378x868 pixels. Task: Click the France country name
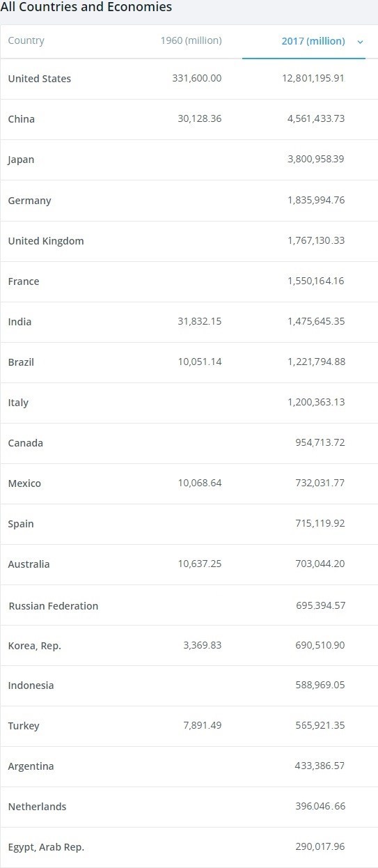click(x=24, y=281)
